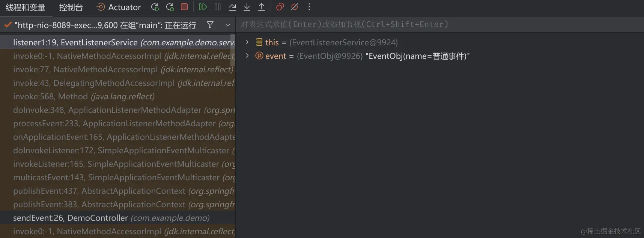
Task: Select frame onApplicationEvent:165
Action: coord(117,137)
